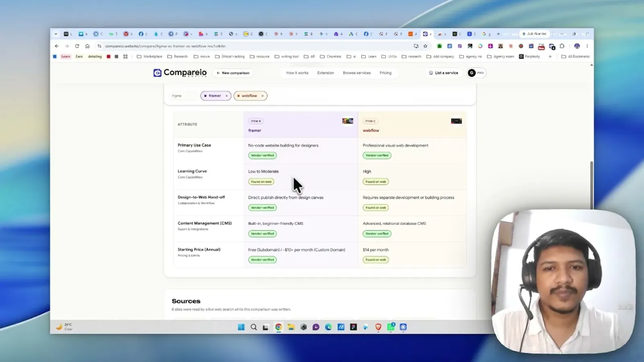This screenshot has height=362, width=644.
Task: Open the Learn bookmark
Action: [x=66, y=57]
